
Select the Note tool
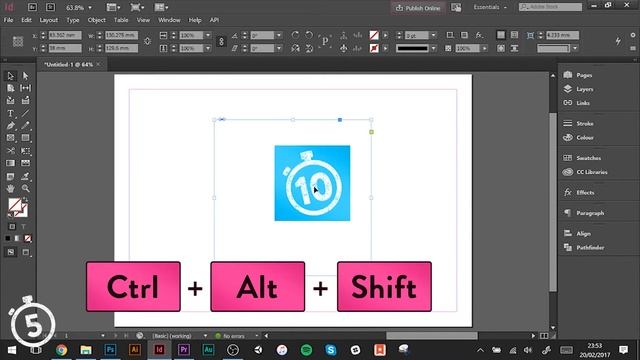(x=11, y=176)
